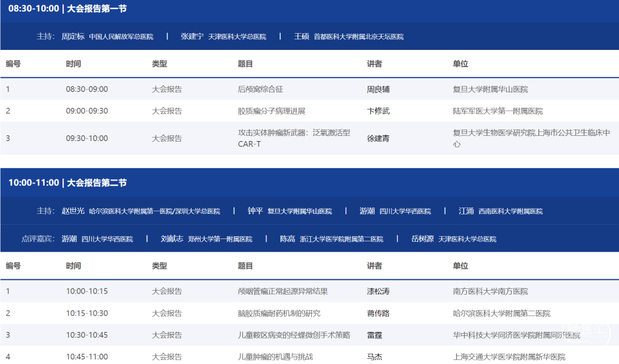Open the talk titled 后颅窝综合征
This screenshot has width=619, height=364.
tap(260, 89)
